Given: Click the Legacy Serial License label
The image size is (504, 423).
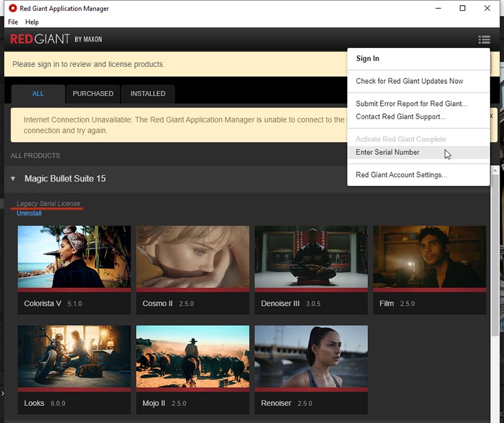Looking at the screenshot, I should pos(49,203).
